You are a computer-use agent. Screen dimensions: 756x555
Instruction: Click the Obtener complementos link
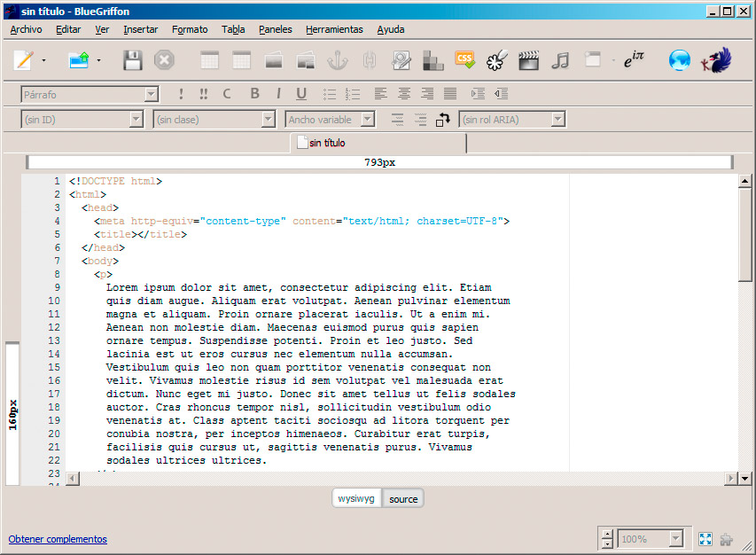58,539
